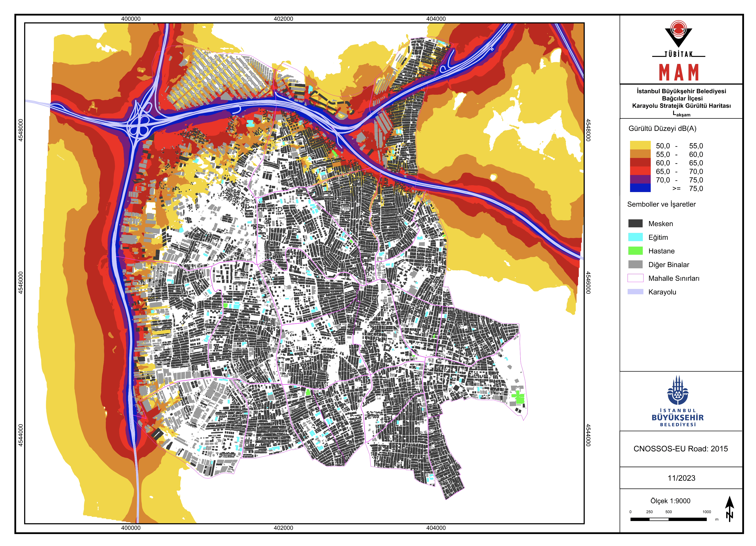Click the right 4544000 northing label
The image size is (756, 546).
pyautogui.click(x=588, y=435)
